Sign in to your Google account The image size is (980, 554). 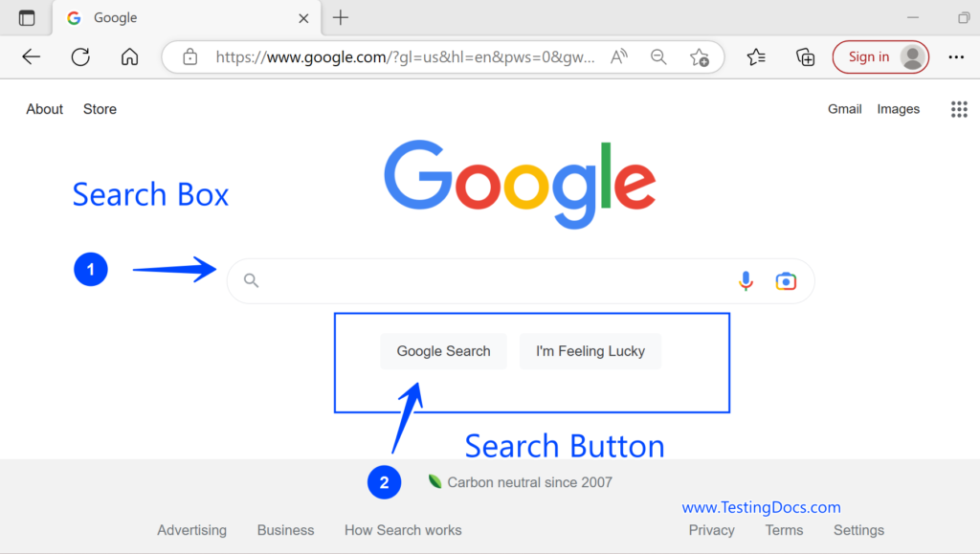(879, 56)
